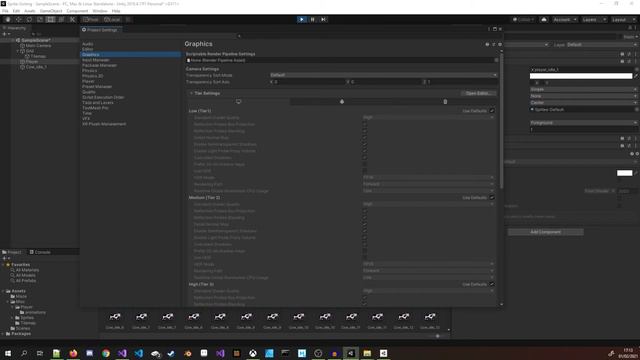Screen dimensions: 640x360
Task: Open the Layers dropdown in toolbar
Action: tap(594, 19)
